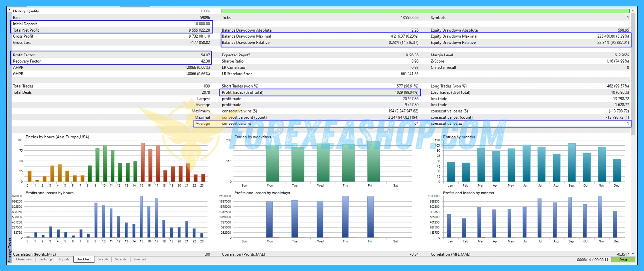Switch to the Graph tab
Screen dimensions: 644x271
(x=103, y=260)
